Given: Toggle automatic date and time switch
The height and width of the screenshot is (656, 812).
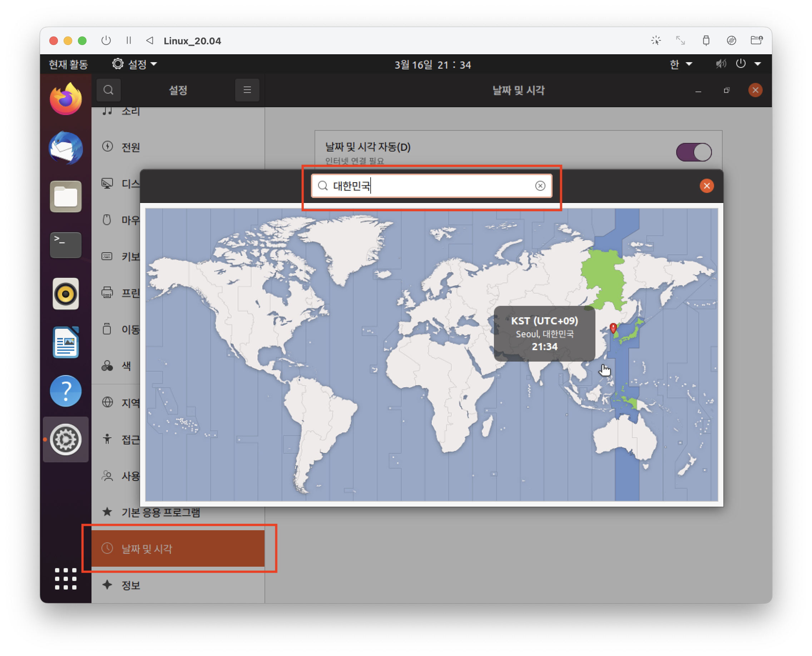Looking at the screenshot, I should (x=693, y=152).
